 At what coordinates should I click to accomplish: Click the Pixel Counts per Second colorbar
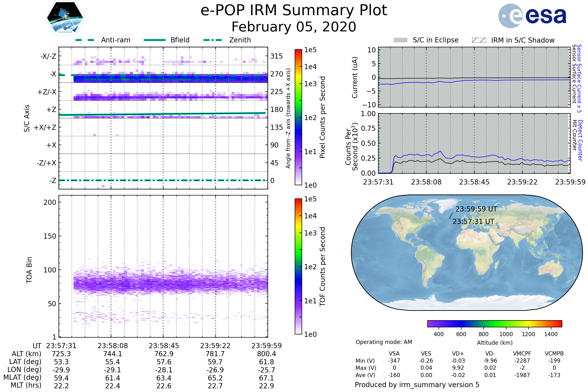coord(298,117)
